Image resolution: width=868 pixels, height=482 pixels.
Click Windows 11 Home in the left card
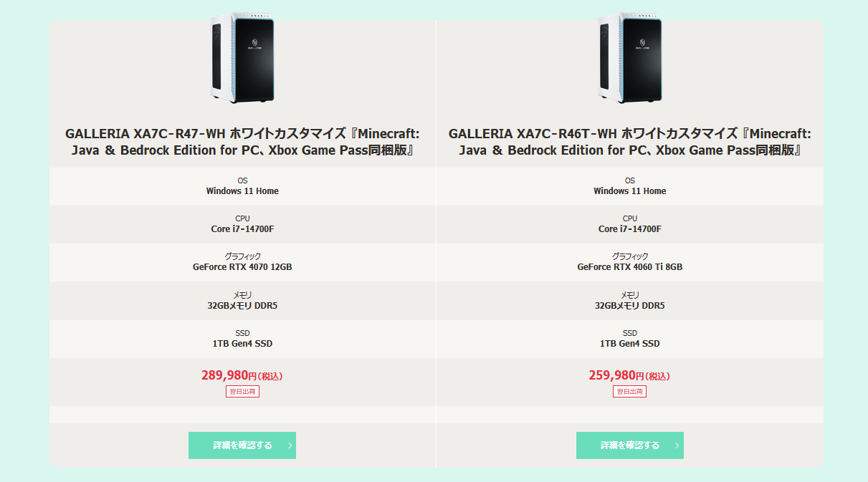(242, 191)
